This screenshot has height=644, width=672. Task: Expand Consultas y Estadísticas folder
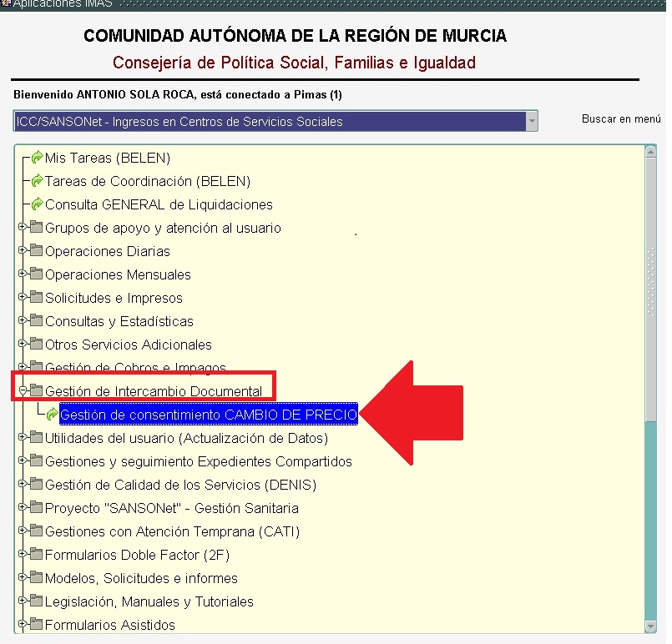(x=23, y=321)
